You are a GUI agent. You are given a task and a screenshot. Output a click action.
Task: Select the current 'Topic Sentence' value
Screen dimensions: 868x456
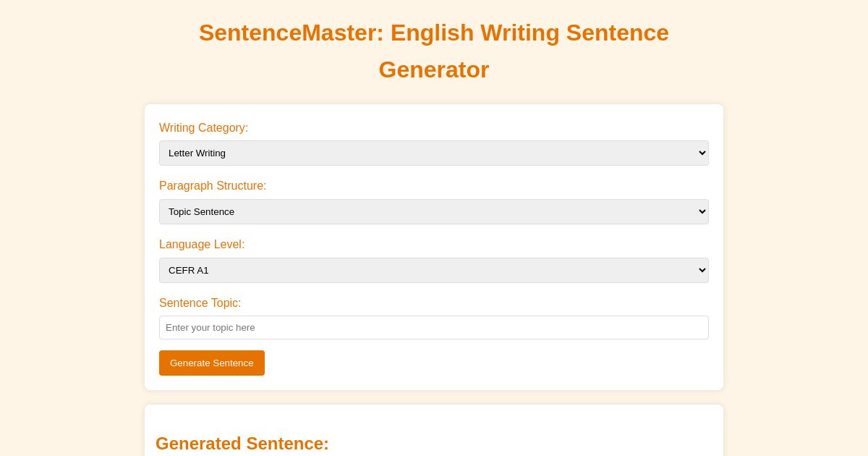point(201,211)
